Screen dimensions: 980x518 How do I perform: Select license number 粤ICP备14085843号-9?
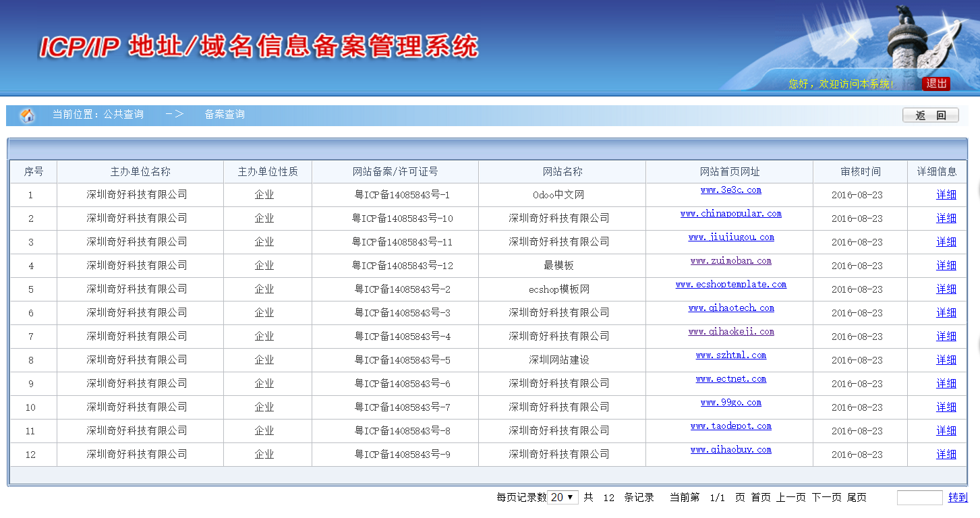[402, 455]
